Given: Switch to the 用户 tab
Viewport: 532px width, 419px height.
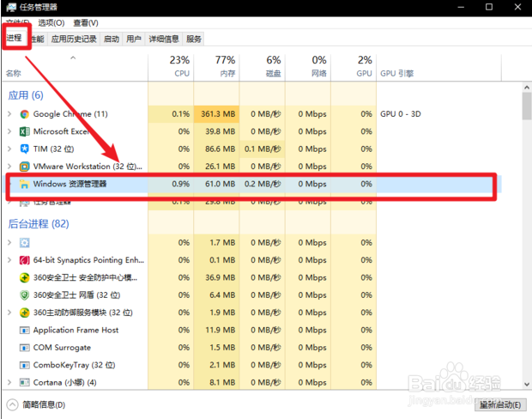Looking at the screenshot, I should coord(134,39).
